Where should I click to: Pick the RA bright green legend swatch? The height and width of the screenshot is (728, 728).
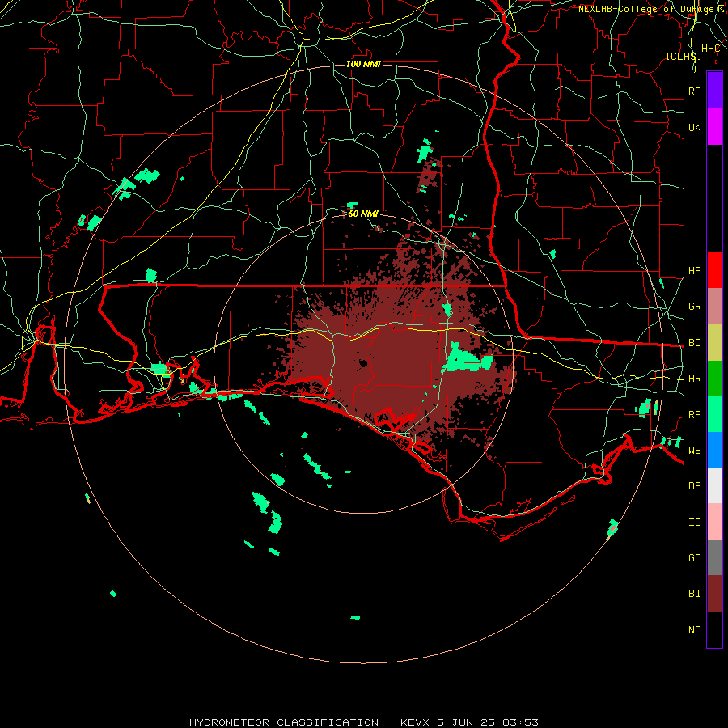[x=714, y=414]
